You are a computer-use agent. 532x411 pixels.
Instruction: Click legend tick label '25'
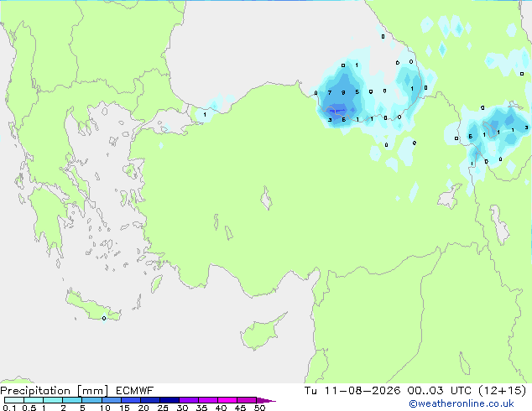click(163, 408)
